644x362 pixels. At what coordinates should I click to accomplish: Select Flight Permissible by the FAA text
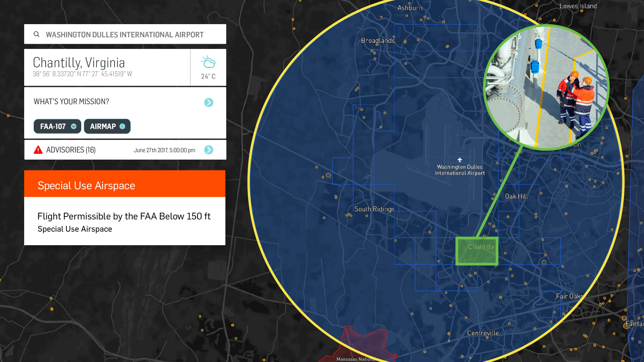pos(124,216)
